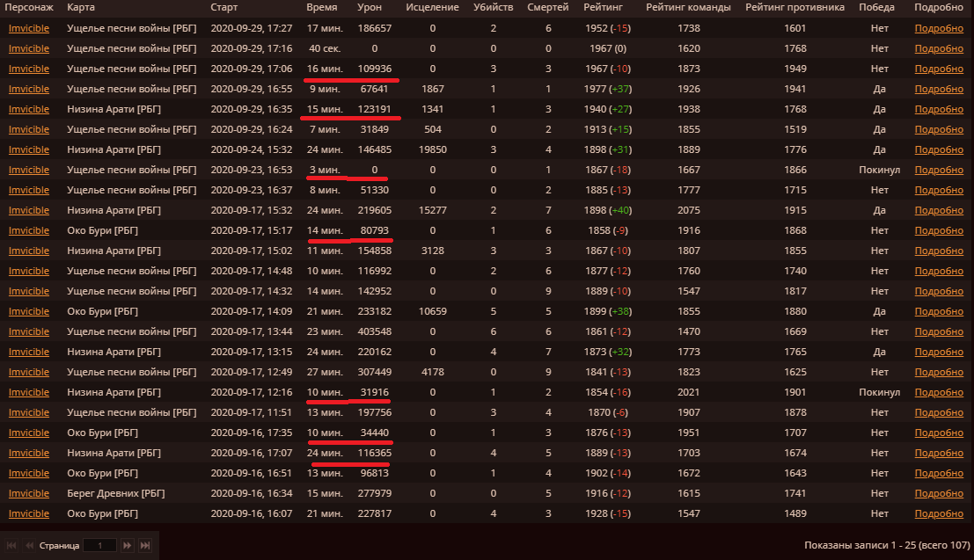This screenshot has width=974, height=560.
Task: Open Подробно for the 2020-09-17, 12:16 match
Action: [939, 392]
